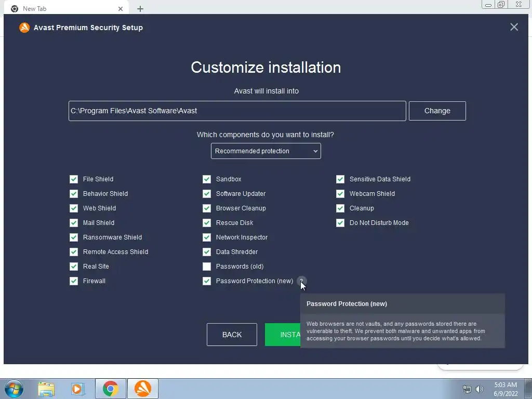Disable the Real Site component
This screenshot has height=399, width=532.
pos(74,267)
